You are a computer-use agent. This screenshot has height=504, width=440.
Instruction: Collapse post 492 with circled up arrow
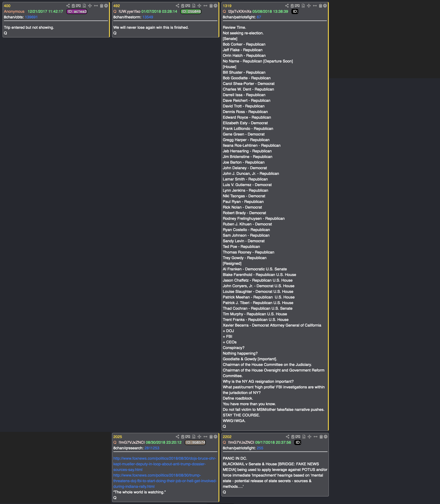tap(216, 6)
